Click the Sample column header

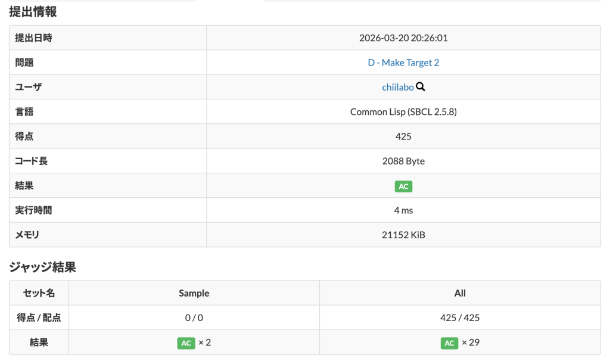pos(194,293)
